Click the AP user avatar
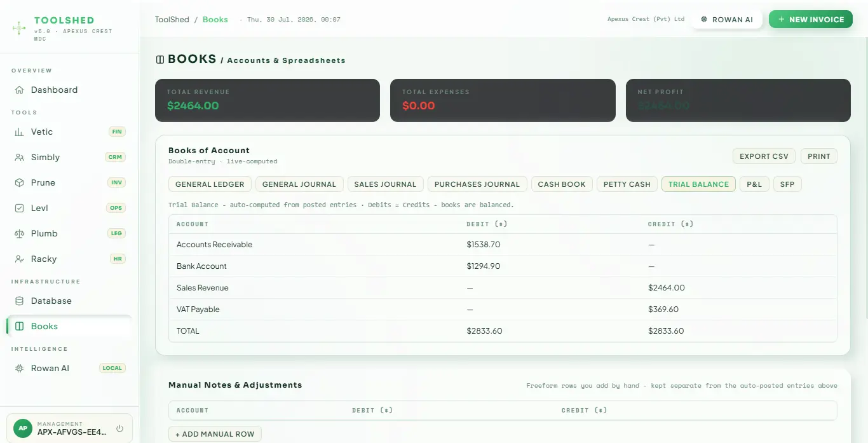 click(x=23, y=428)
